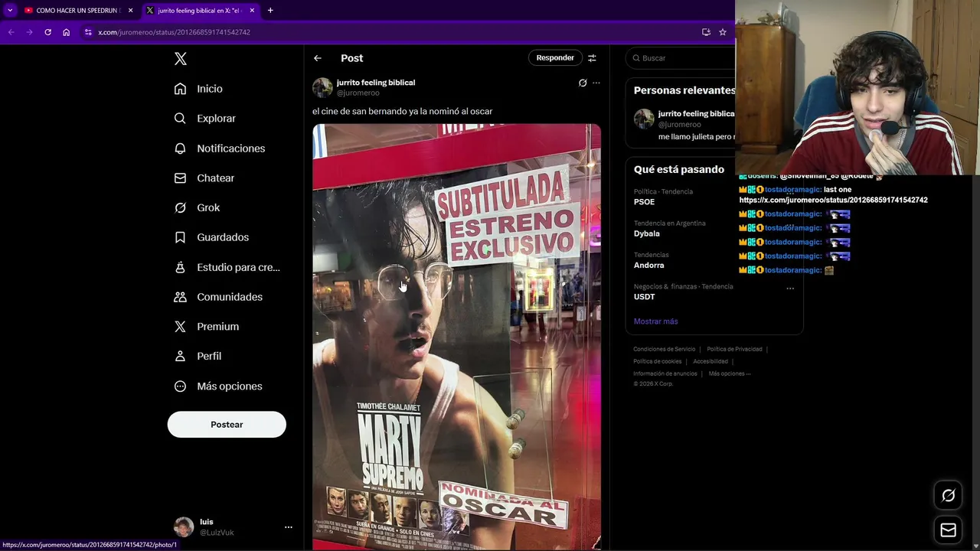Expand Más opciones footer menu

pos(730,373)
